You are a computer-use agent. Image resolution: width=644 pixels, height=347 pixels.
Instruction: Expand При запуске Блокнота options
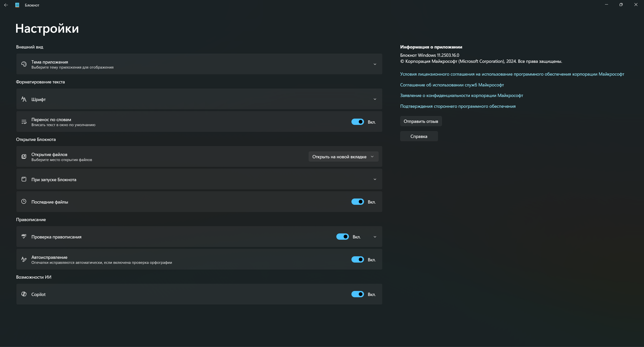(375, 179)
